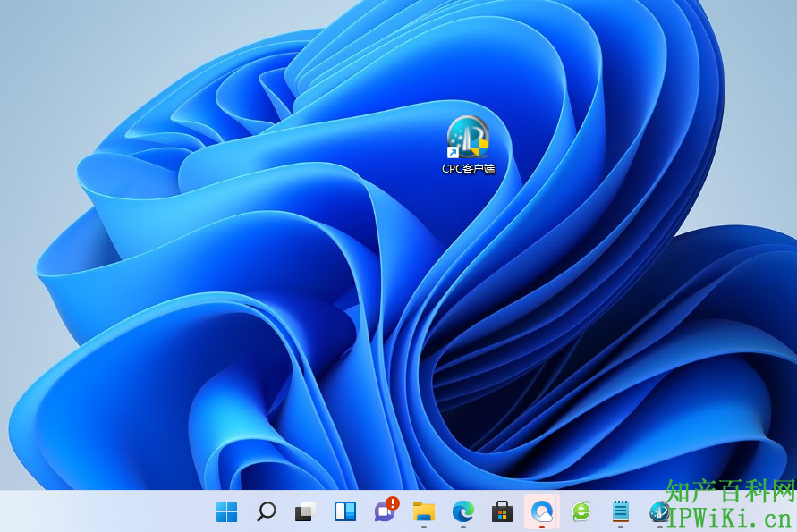Image resolution: width=797 pixels, height=532 pixels.
Task: Click the CPC client icon in taskbar
Action: pos(659,511)
